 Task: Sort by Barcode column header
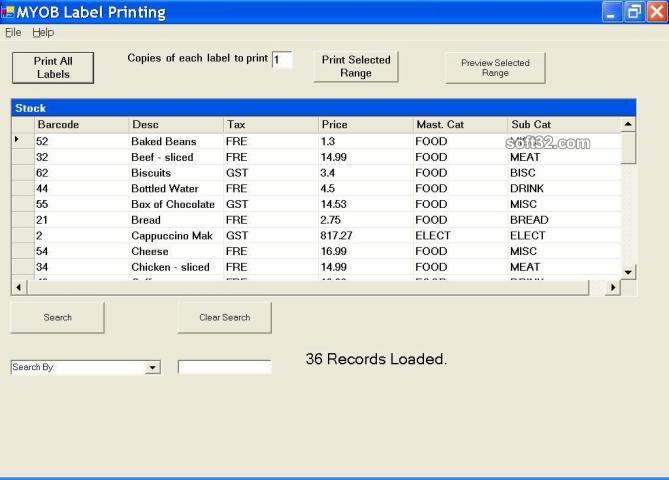81,125
